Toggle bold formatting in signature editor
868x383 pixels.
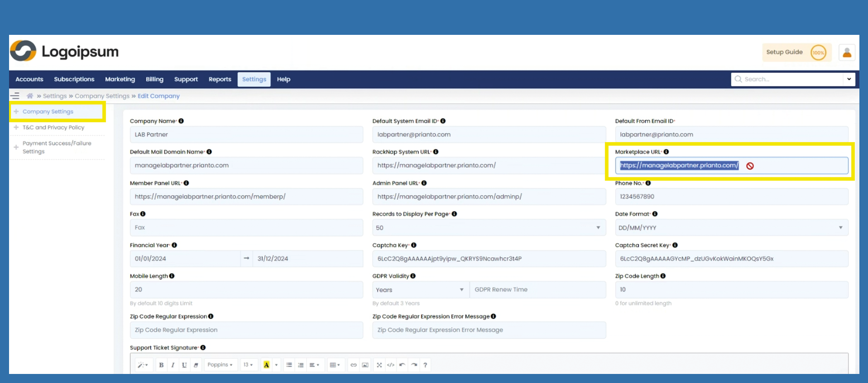click(x=161, y=365)
